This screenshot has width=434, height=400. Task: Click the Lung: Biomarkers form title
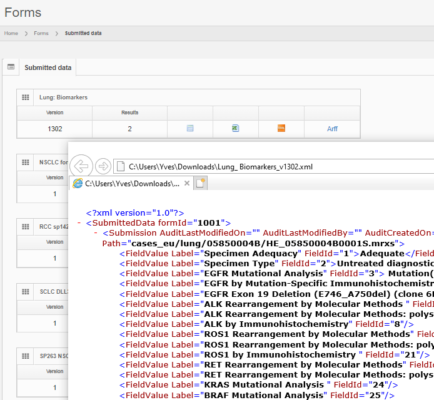[63, 97]
